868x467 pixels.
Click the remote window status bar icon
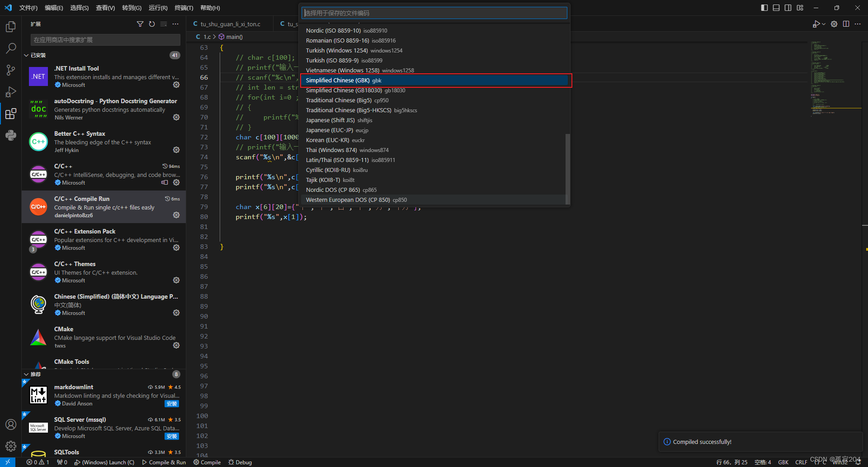click(8, 462)
